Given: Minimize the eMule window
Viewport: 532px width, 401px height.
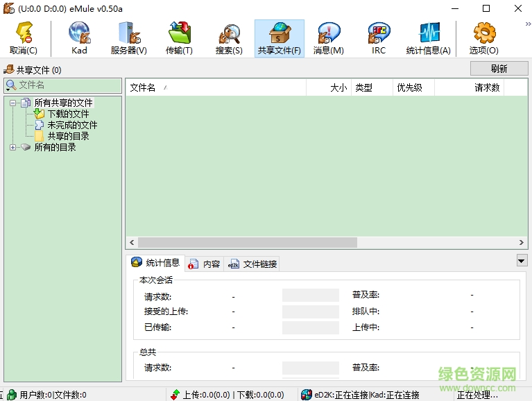Looking at the screenshot, I should (455, 8).
